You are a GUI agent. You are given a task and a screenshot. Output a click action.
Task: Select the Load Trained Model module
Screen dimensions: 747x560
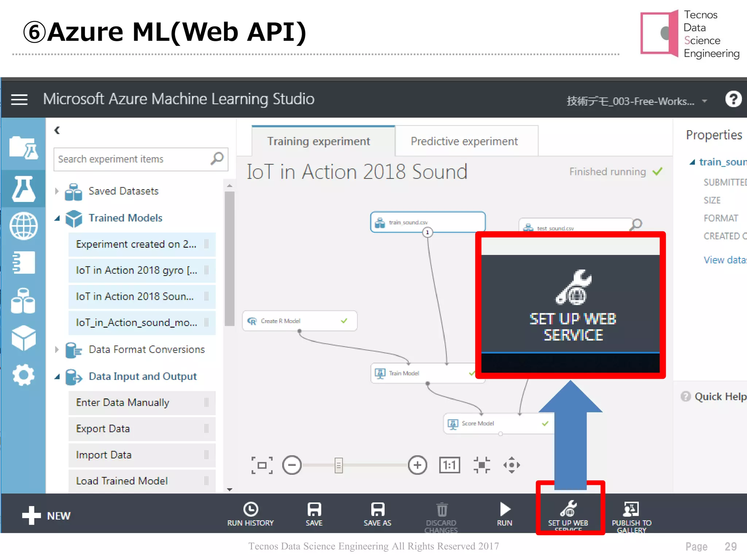coord(142,481)
